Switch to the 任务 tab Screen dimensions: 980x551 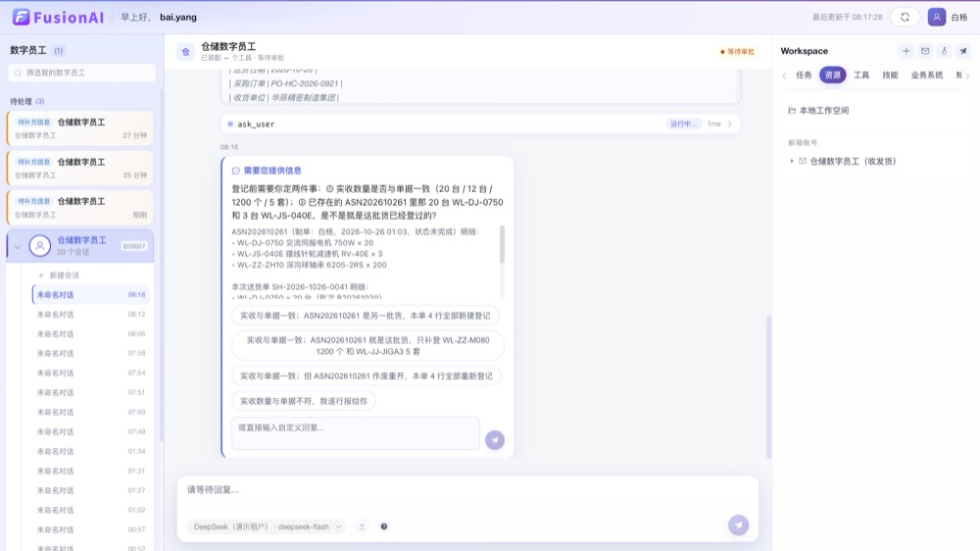point(804,75)
